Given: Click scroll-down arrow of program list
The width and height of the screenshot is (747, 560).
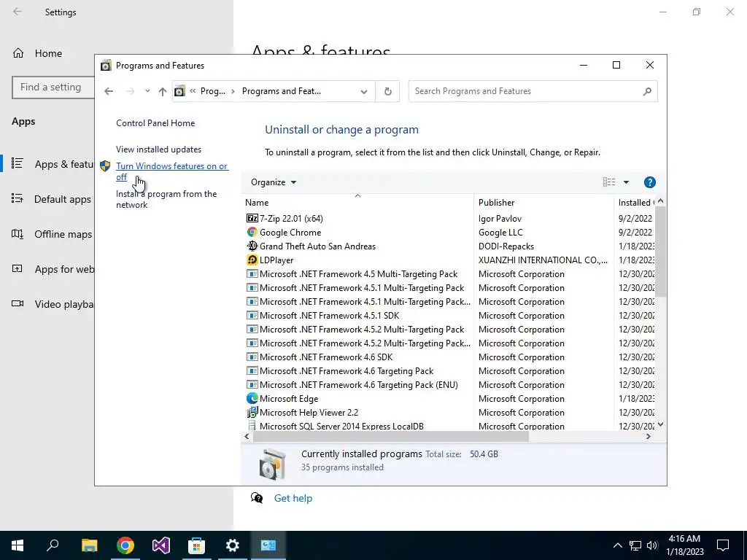Looking at the screenshot, I should (660, 425).
